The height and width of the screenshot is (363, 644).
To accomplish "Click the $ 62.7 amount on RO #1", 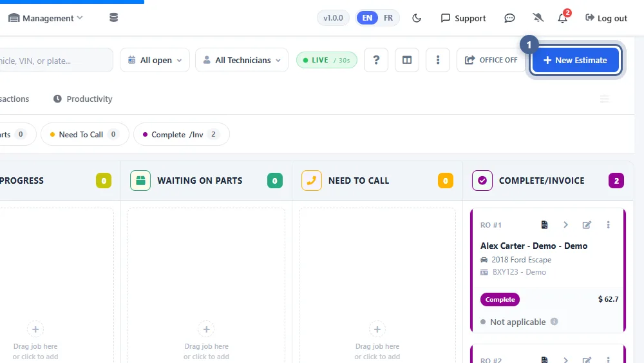I will click(x=609, y=299).
